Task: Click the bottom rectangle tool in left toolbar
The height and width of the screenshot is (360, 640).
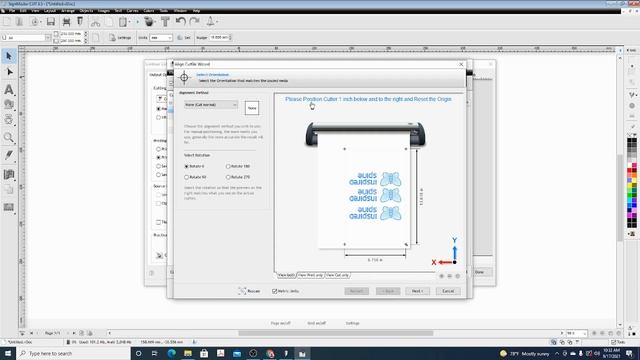Action: tap(9, 207)
